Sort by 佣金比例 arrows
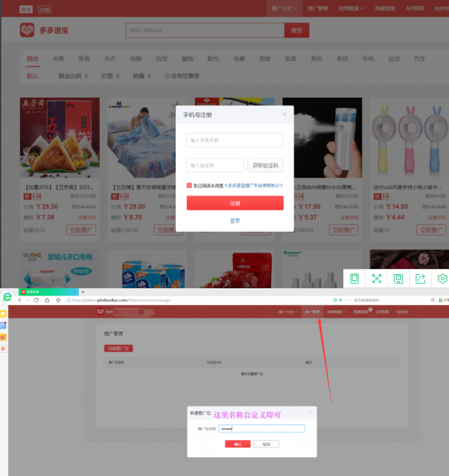Screen dimensions: 449x476 (86, 76)
